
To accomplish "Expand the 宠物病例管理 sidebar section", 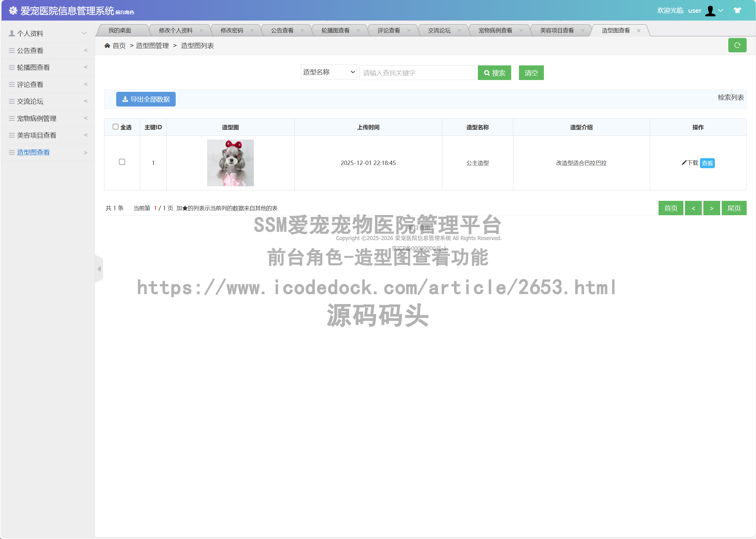I will pos(36,118).
